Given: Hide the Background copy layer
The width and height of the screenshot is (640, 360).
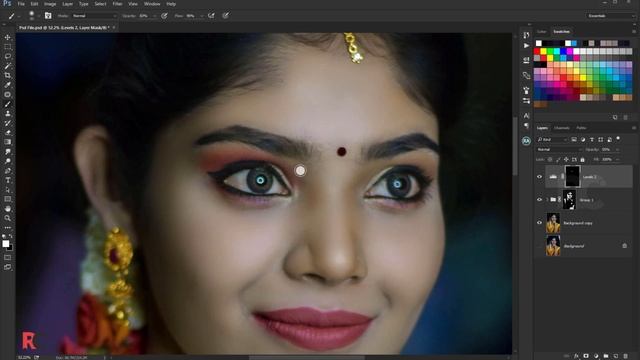Looking at the screenshot, I should coord(539,223).
